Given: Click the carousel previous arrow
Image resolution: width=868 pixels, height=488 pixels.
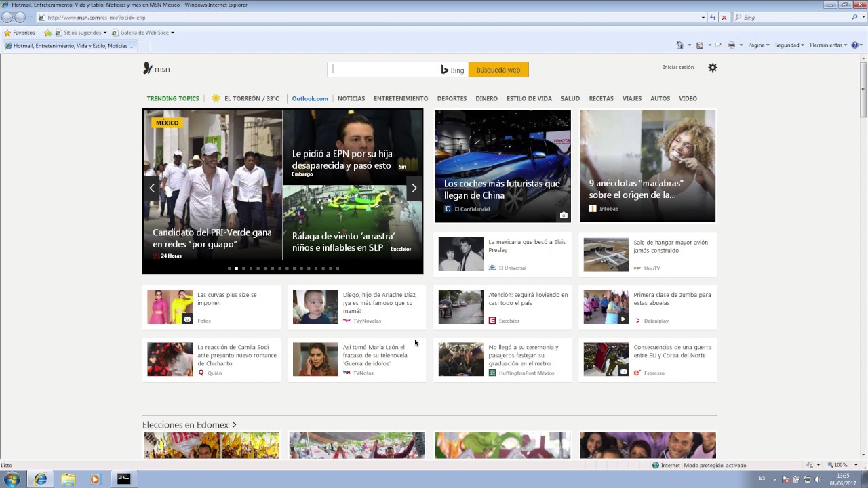Looking at the screenshot, I should click(x=152, y=188).
